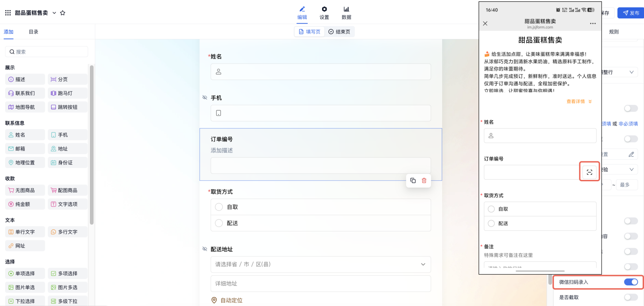The image size is (644, 306).
Task: Open the mobile preview more options menu
Action: point(593,24)
